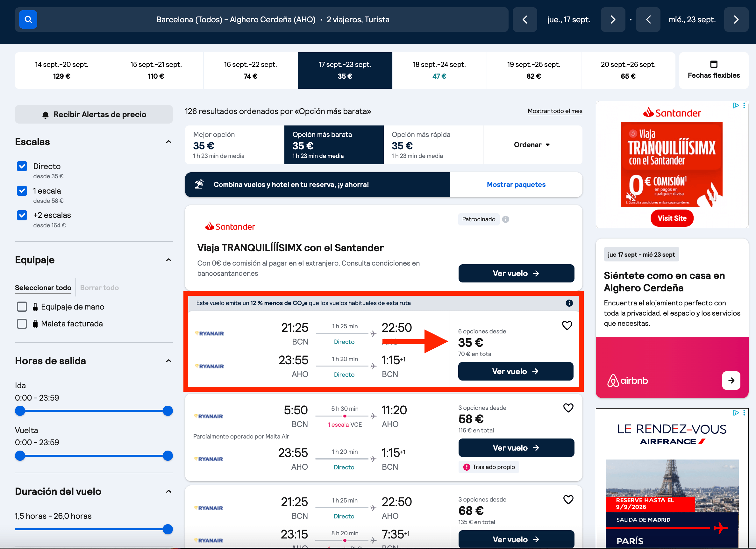756x549 pixels.
Task: Save the 35 € Ryanair flight with heart
Action: (567, 325)
